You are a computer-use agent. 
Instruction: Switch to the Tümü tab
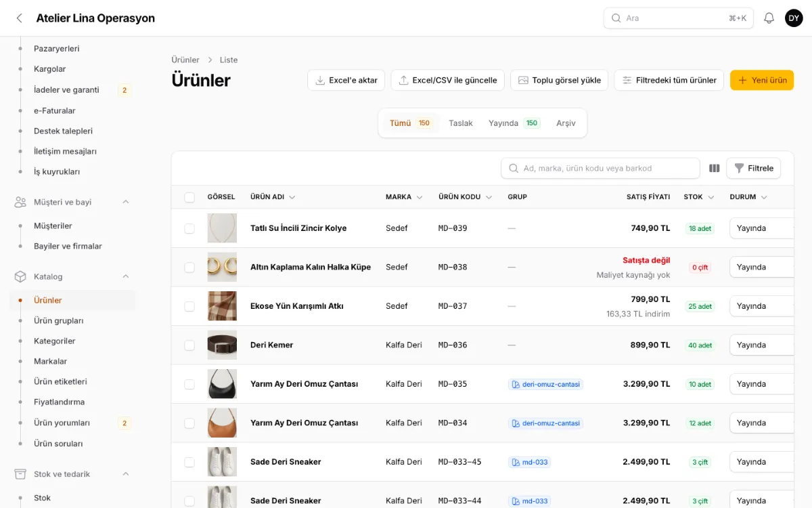411,123
